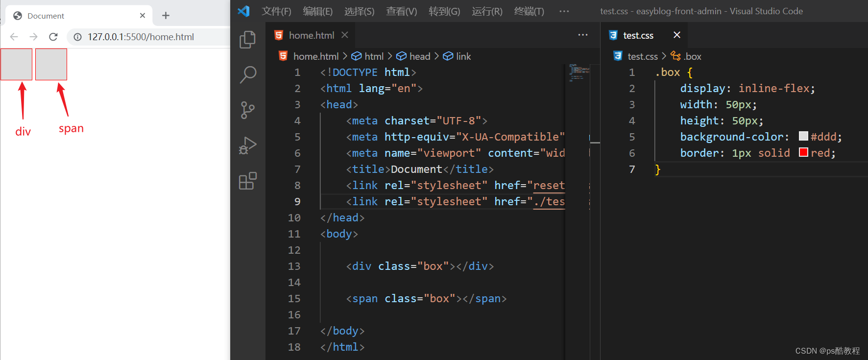Open more actions for home.html editor group

(582, 35)
